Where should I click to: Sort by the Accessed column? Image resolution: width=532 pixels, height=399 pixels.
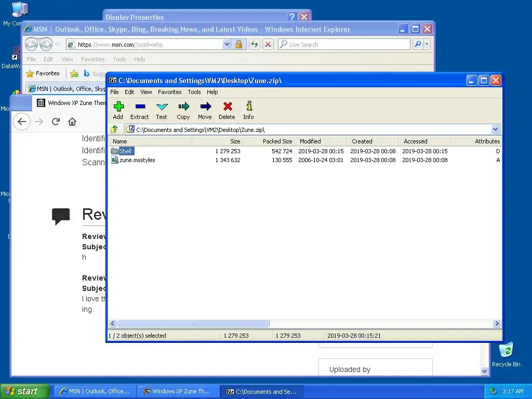pyautogui.click(x=425, y=141)
